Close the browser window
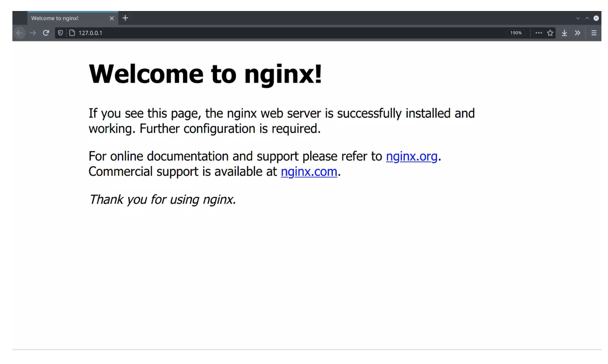 click(x=596, y=18)
